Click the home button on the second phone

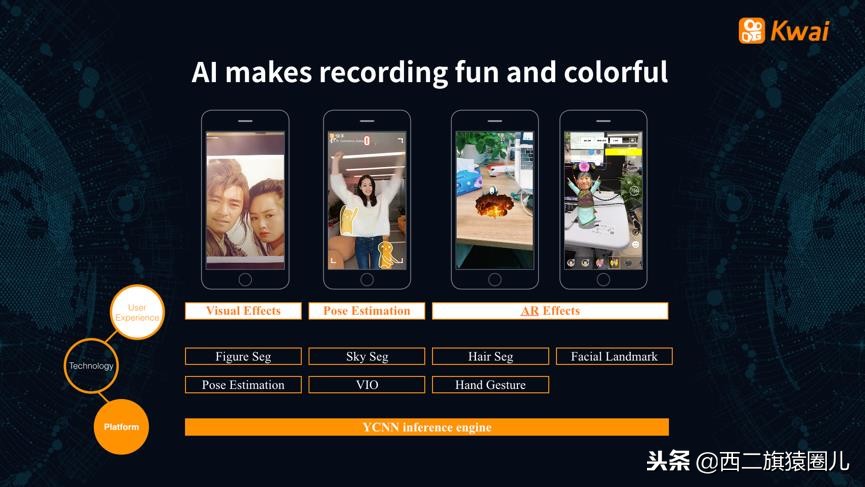(367, 279)
